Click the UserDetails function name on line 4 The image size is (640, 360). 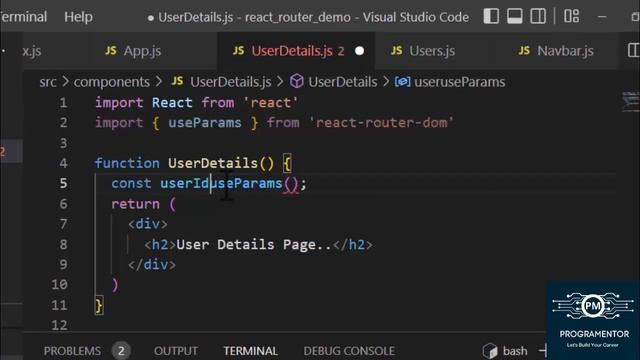point(213,163)
